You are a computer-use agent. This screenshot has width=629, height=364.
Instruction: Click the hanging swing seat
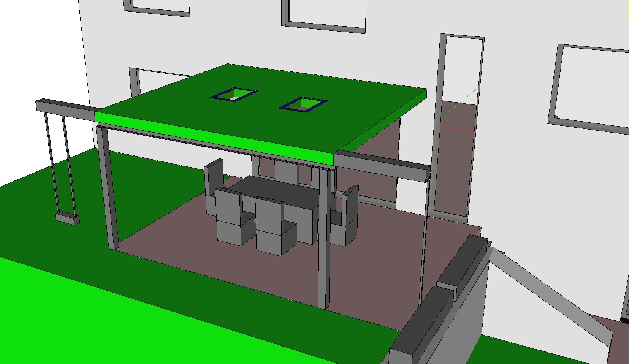pos(68,219)
